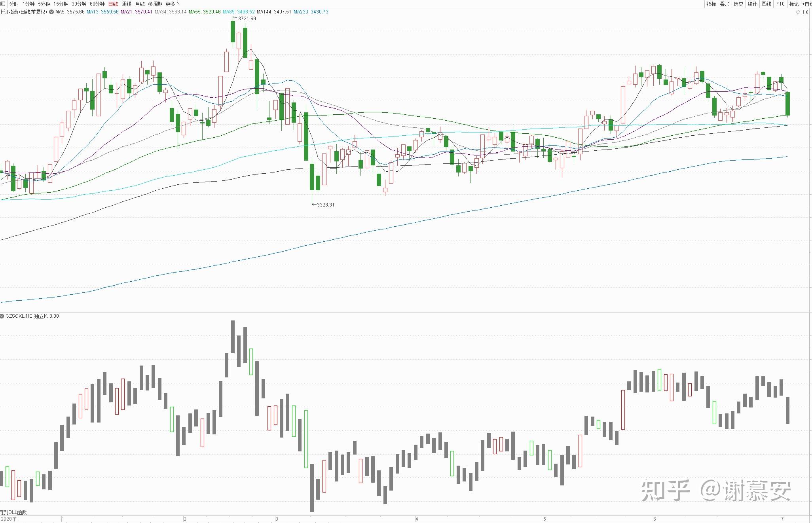
Task: Switch to 月线 monthly chart
Action: click(140, 4)
